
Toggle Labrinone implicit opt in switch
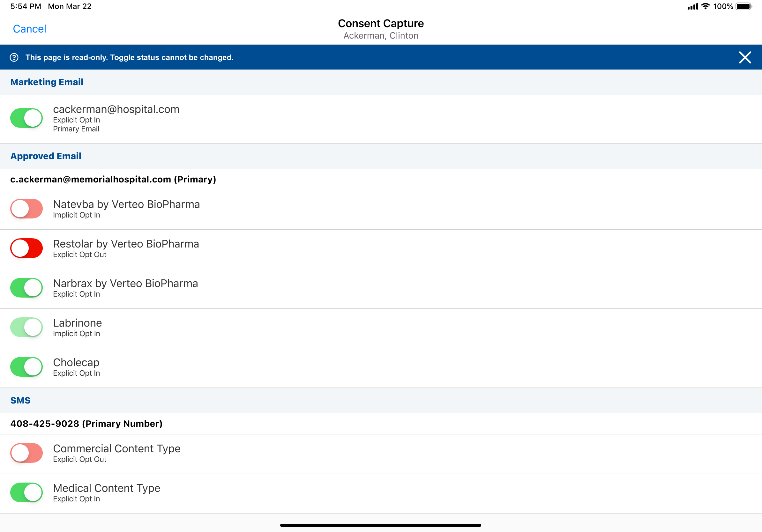click(x=26, y=327)
